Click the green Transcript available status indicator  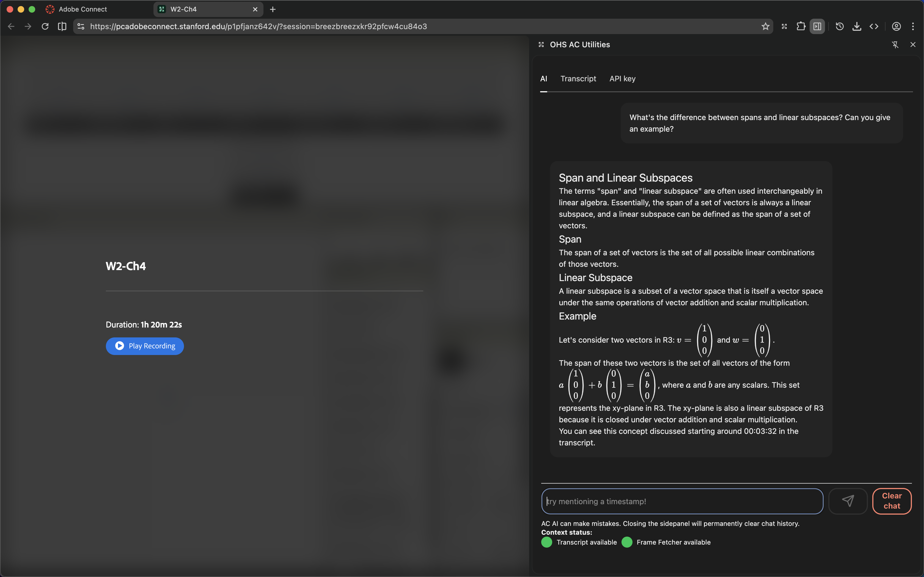click(x=546, y=542)
